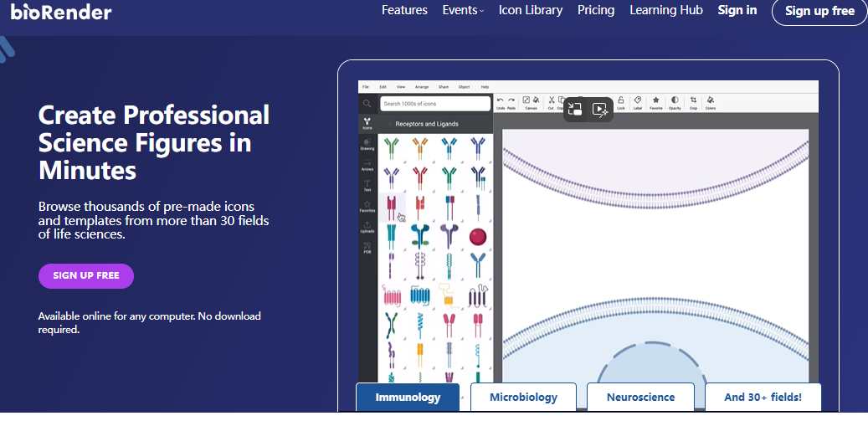868x421 pixels.
Task: Open the Colors paint bucket picker
Action: click(x=710, y=100)
